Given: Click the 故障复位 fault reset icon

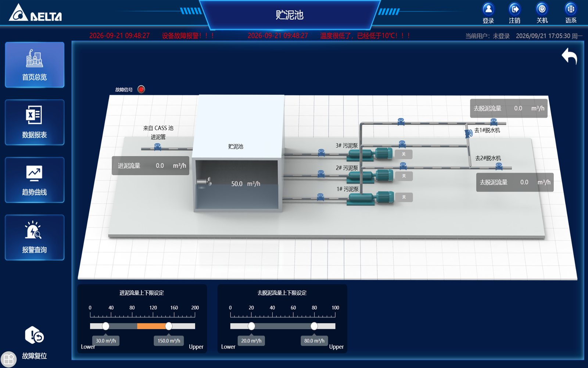Looking at the screenshot, I should pos(34,335).
